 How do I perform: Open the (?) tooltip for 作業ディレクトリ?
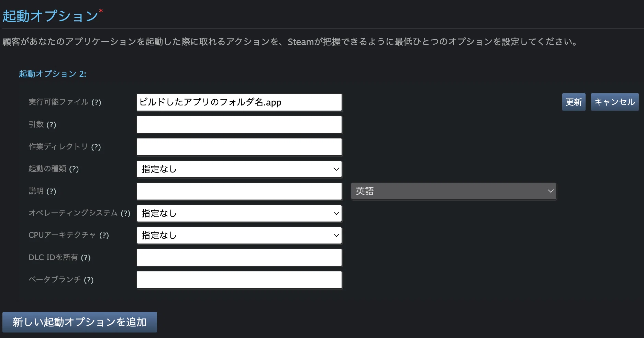96,147
